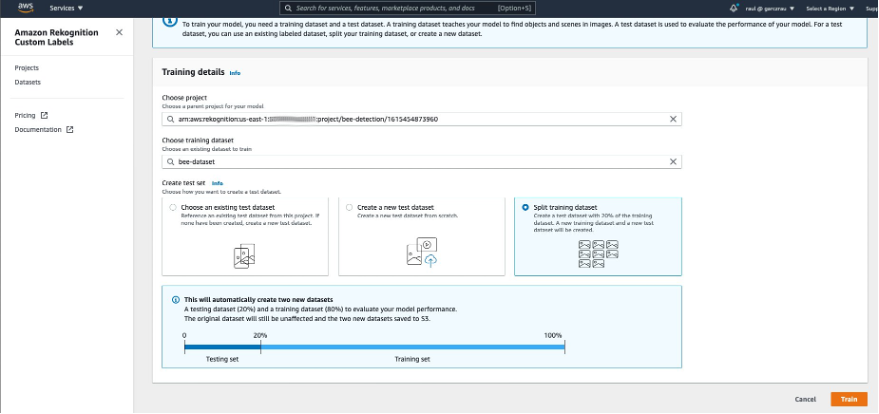Go to Datasets in the sidebar
The height and width of the screenshot is (414, 879).
coord(27,82)
